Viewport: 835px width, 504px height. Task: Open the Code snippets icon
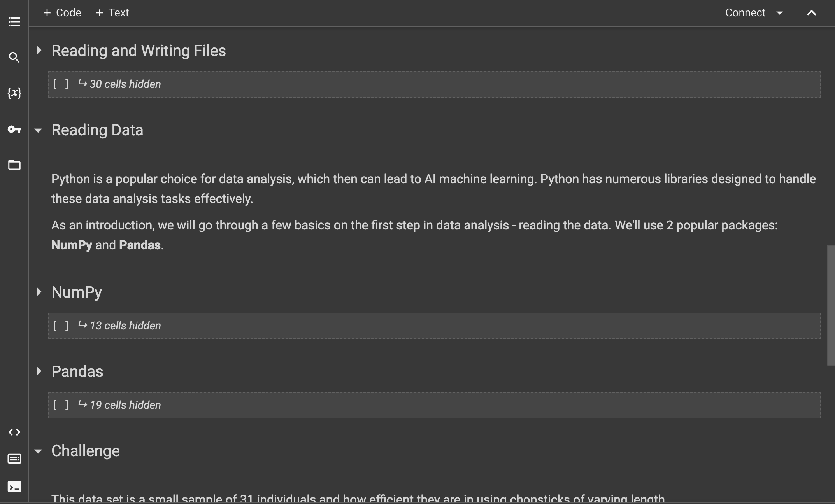14,432
